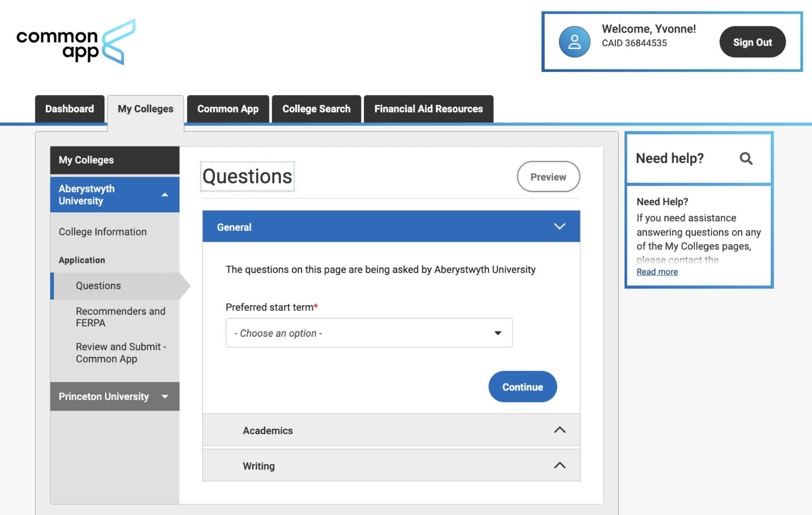Click the Writing section title
The width and height of the screenshot is (812, 515).
point(258,466)
